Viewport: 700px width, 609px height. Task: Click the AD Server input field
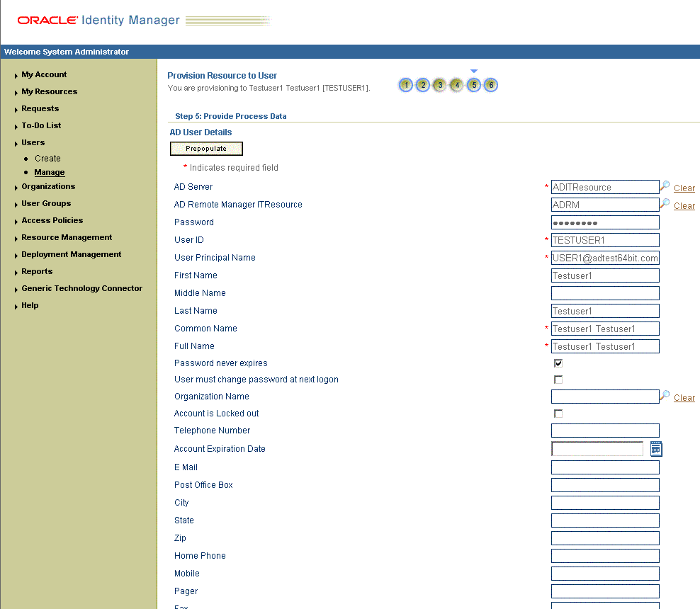(605, 187)
